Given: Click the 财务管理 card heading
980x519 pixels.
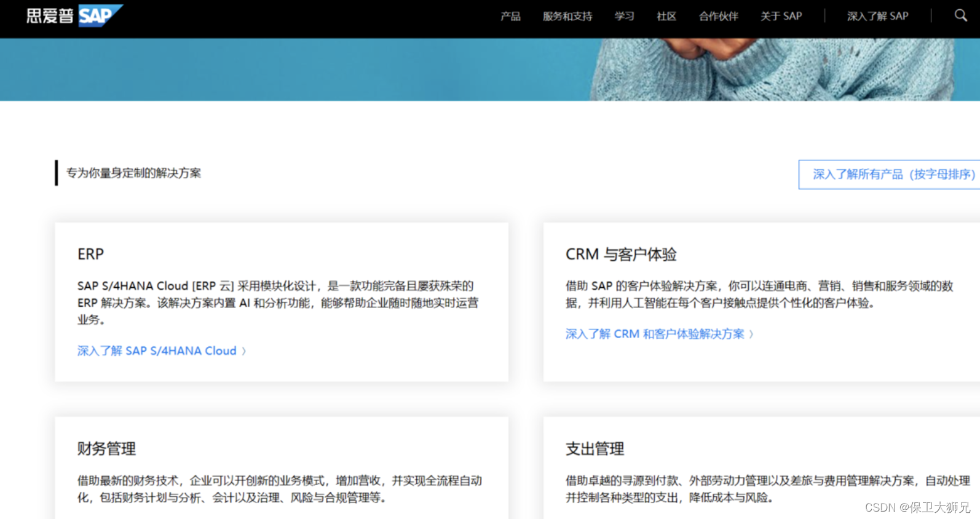Looking at the screenshot, I should click(x=106, y=448).
